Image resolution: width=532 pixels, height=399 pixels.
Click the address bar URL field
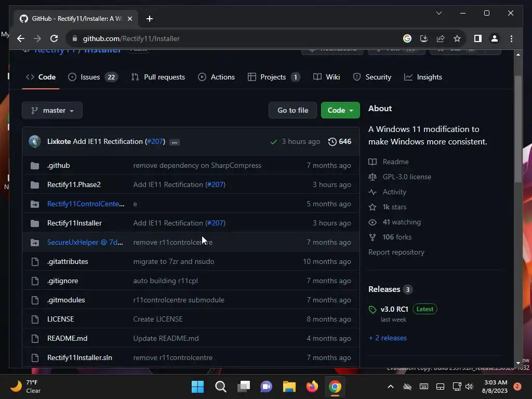[x=237, y=38]
